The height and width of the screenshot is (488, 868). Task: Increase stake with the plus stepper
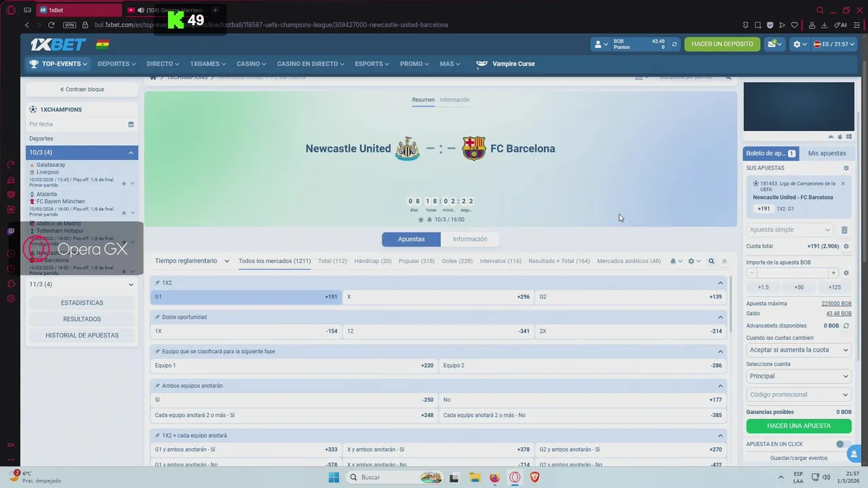tap(833, 273)
